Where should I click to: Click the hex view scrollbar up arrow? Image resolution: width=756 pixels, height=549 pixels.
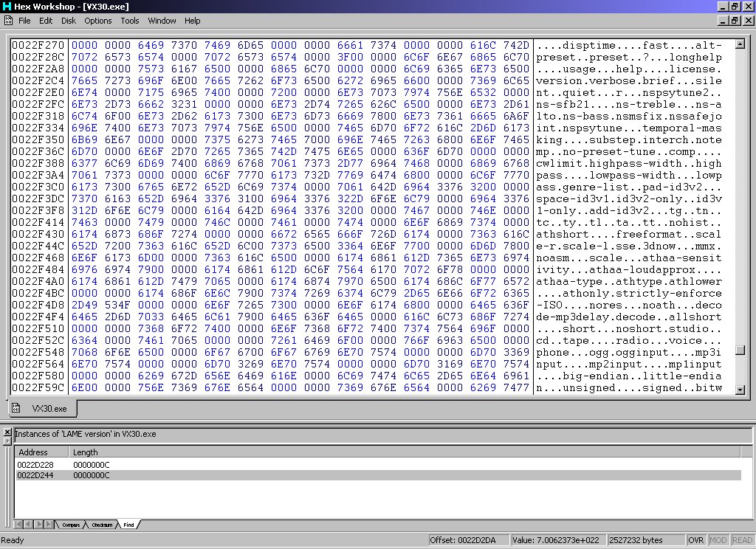tap(740, 44)
